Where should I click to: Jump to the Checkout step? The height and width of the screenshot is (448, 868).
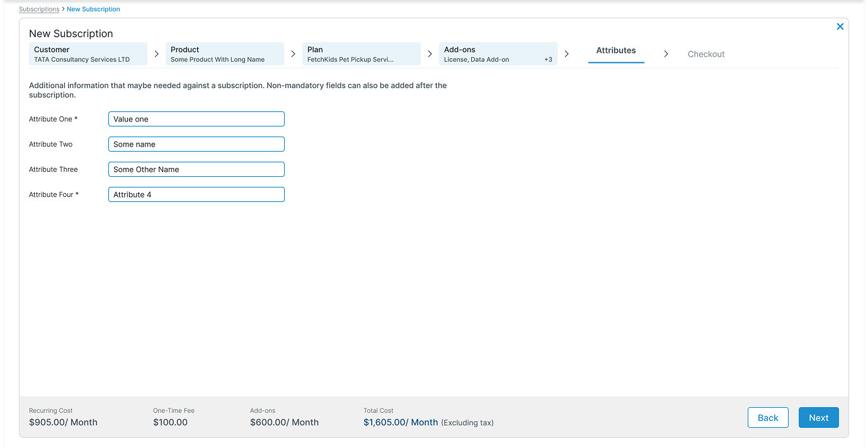click(x=706, y=54)
